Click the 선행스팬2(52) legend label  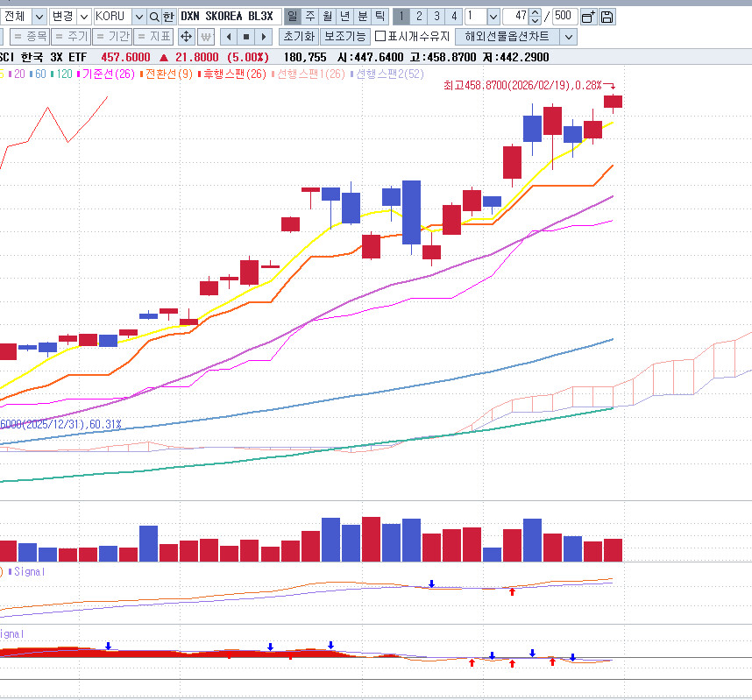coord(389,74)
